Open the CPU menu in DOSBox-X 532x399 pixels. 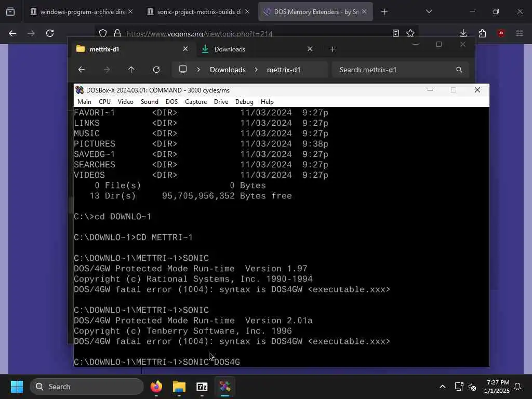pyautogui.click(x=104, y=102)
